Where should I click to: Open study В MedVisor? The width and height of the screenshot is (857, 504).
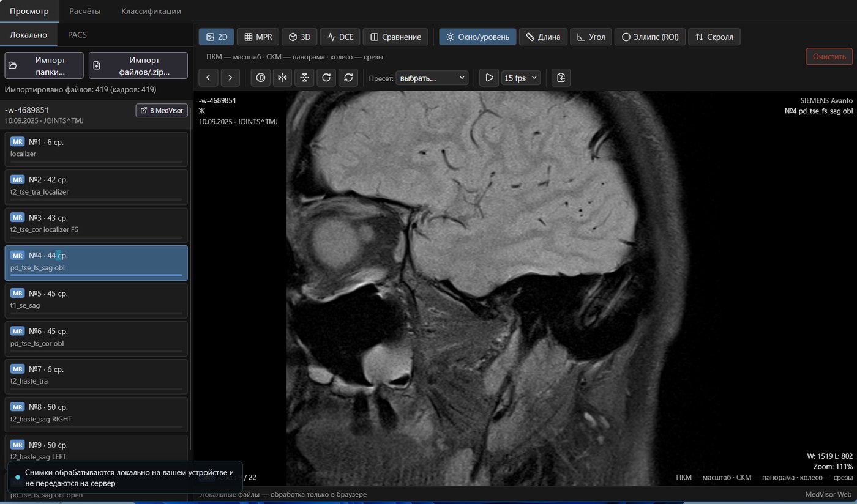[x=162, y=110]
